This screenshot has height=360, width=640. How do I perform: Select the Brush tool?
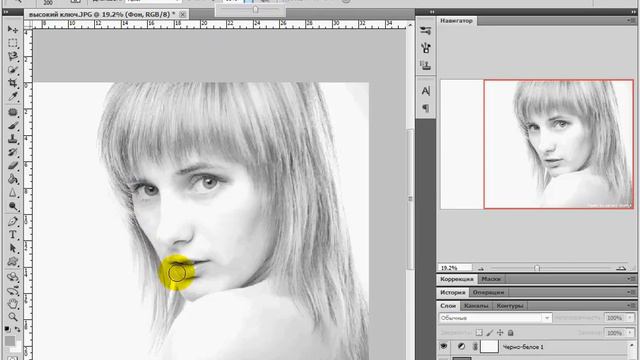pos(13,126)
